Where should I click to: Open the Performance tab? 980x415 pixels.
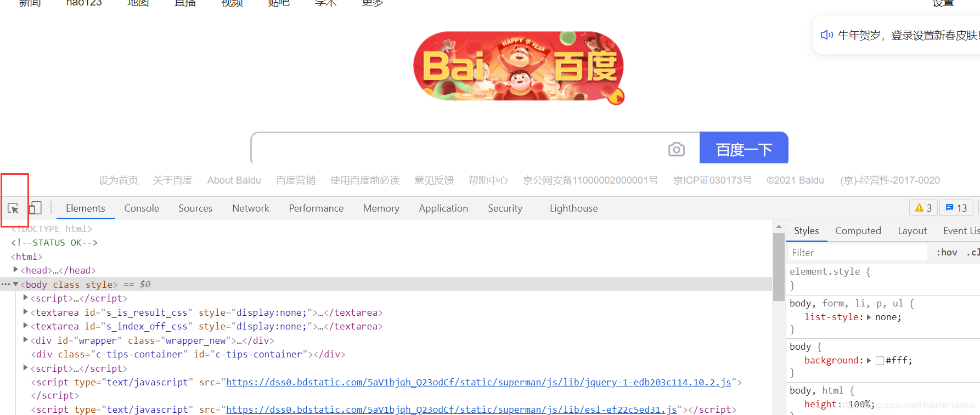tap(316, 208)
